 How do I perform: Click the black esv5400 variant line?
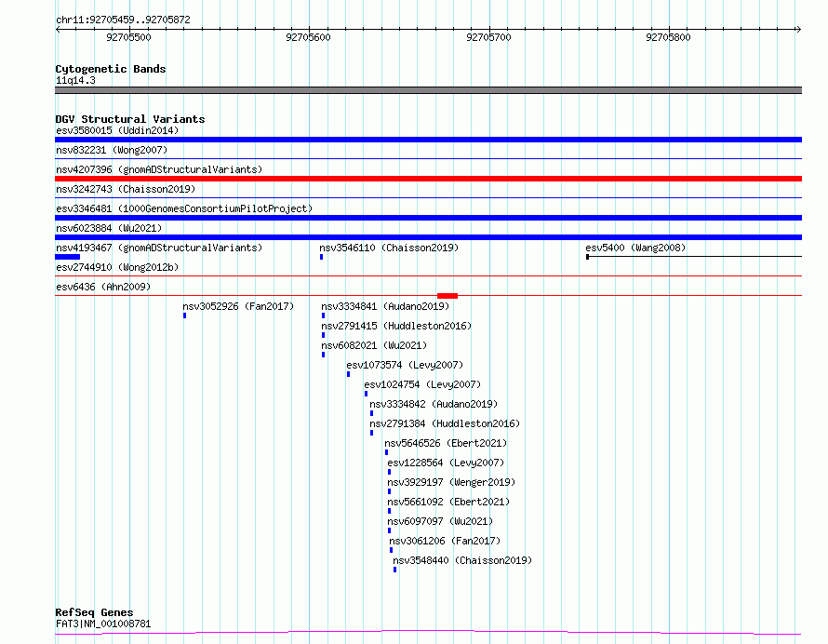tap(694, 257)
